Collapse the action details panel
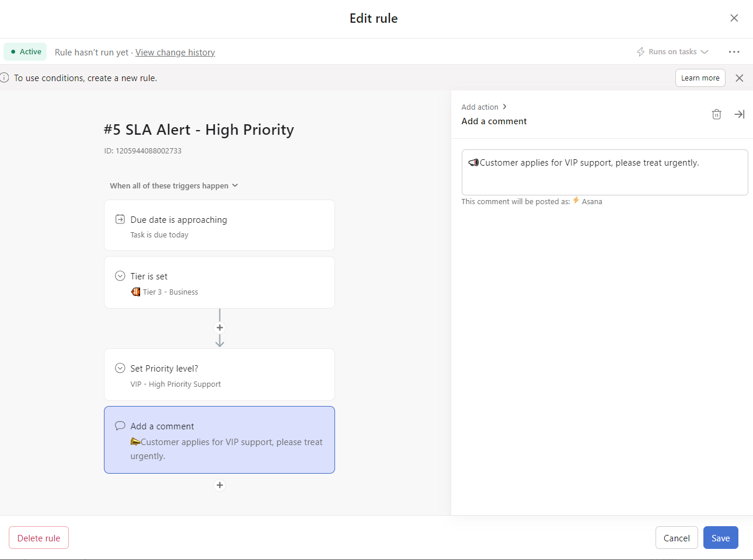 740,114
